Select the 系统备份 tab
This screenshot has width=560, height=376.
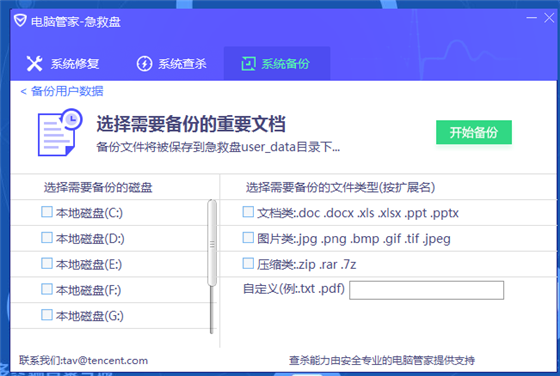[x=277, y=64]
